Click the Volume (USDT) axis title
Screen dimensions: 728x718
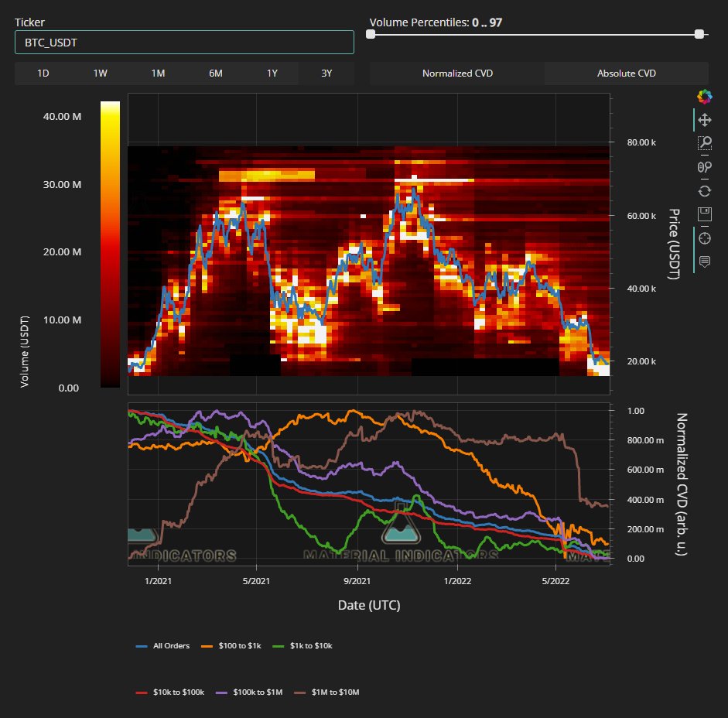coord(25,351)
